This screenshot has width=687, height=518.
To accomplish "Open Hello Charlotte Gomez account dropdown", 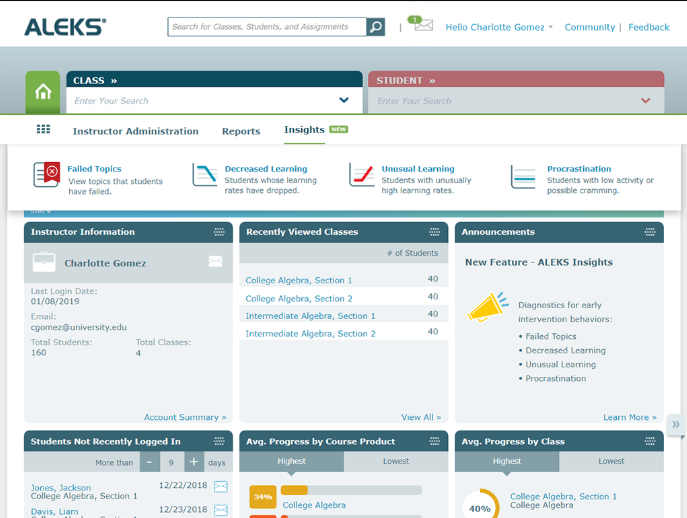I will click(x=499, y=27).
